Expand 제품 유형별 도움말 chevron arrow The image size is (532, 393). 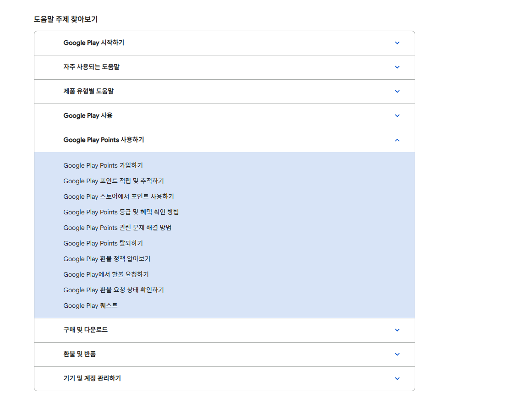coord(397,92)
